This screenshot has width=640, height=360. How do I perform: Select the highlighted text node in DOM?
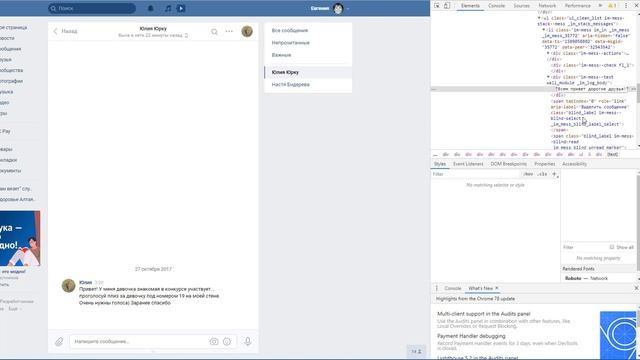(x=590, y=89)
